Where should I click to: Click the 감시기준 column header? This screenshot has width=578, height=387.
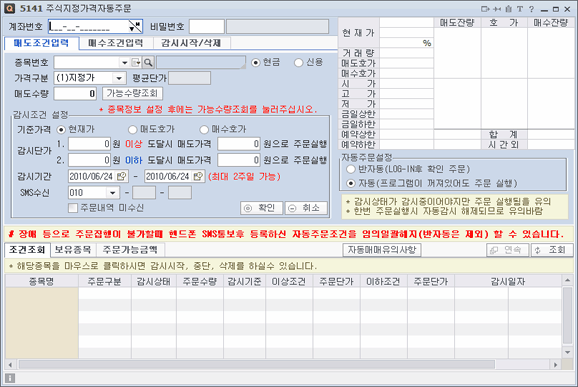pos(244,282)
